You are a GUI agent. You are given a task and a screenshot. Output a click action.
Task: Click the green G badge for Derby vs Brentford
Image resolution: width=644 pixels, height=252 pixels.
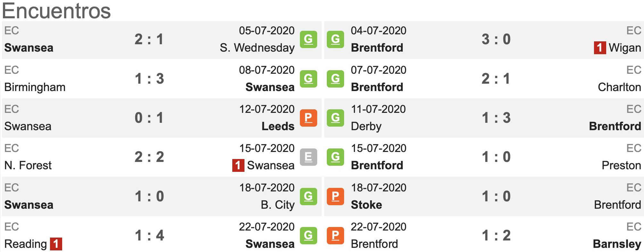pyautogui.click(x=335, y=118)
